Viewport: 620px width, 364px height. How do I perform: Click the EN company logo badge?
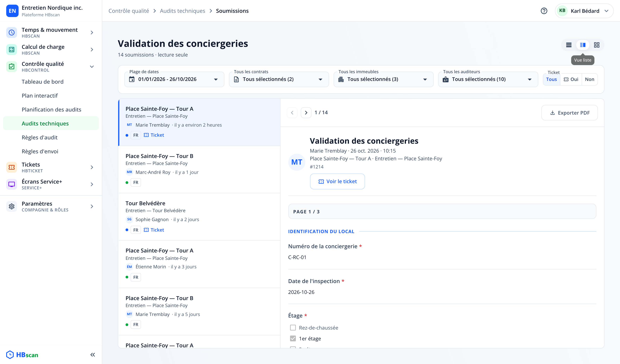(12, 11)
